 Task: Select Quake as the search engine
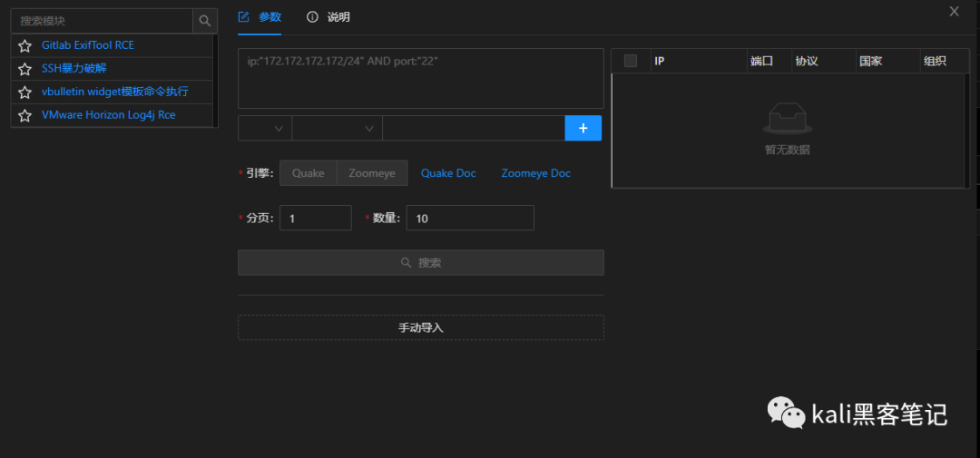coord(308,173)
